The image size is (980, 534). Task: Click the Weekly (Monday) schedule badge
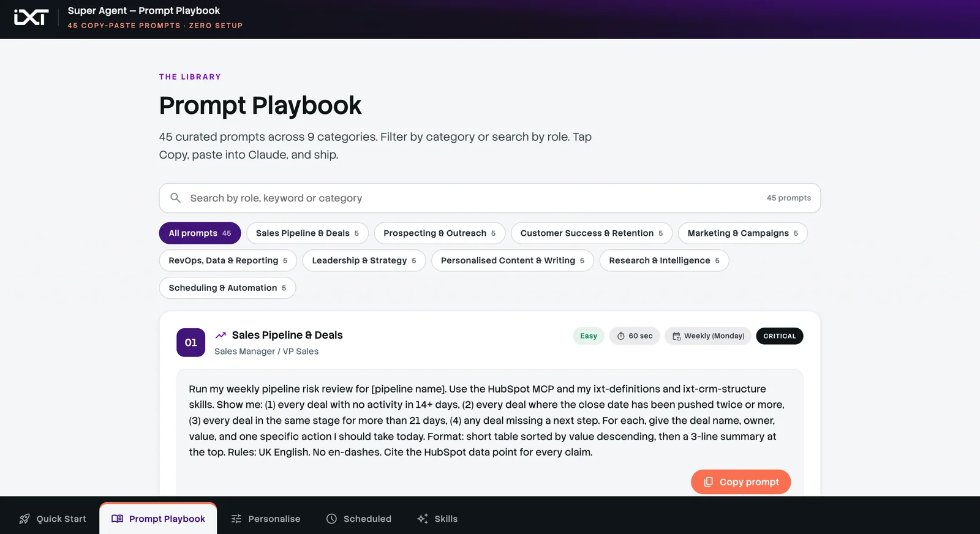click(x=708, y=336)
